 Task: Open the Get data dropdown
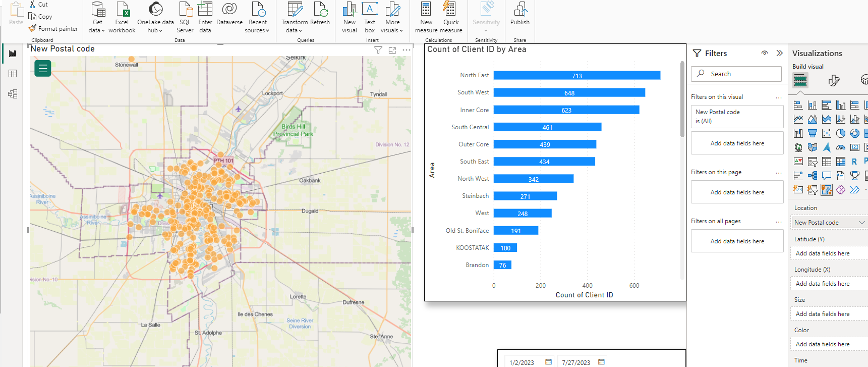coord(97,18)
